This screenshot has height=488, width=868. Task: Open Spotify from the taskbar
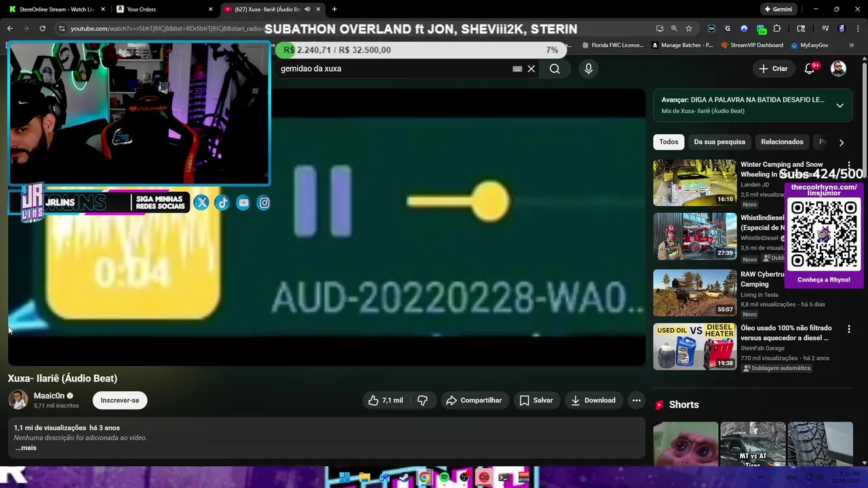[x=444, y=478]
